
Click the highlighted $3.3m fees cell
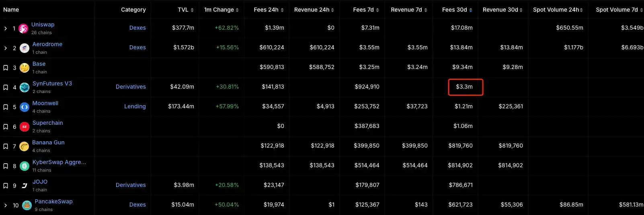click(465, 87)
